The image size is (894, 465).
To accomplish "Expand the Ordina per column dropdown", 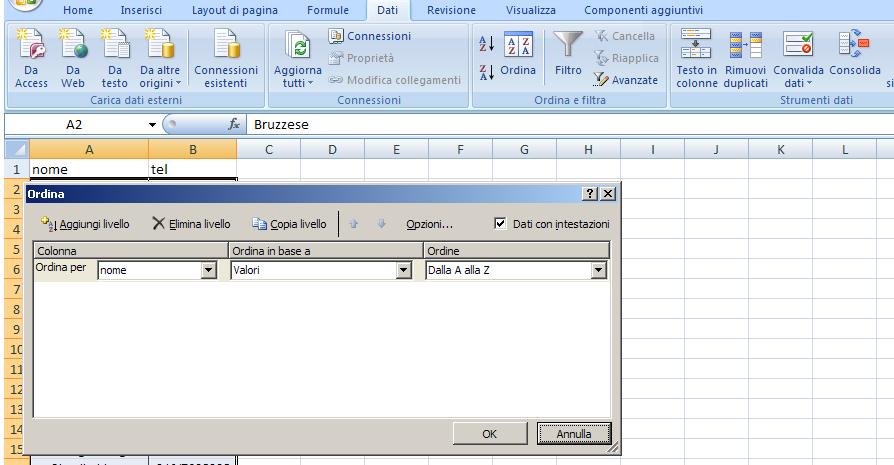I will click(x=209, y=269).
